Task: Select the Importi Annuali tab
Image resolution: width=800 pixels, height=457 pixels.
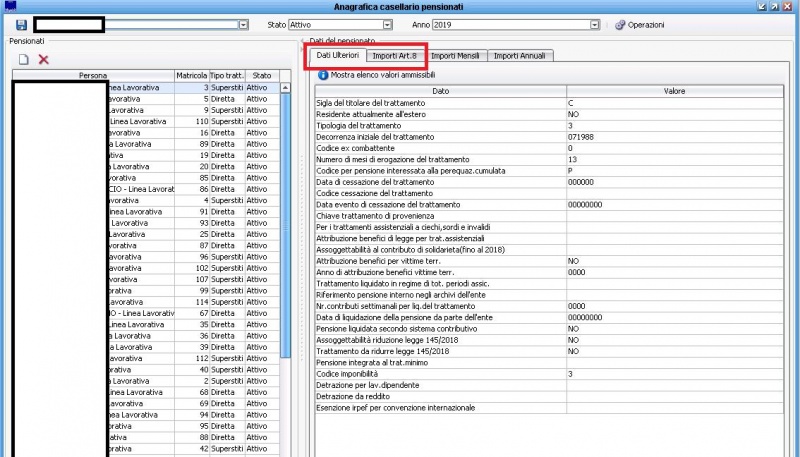Action: [521, 55]
